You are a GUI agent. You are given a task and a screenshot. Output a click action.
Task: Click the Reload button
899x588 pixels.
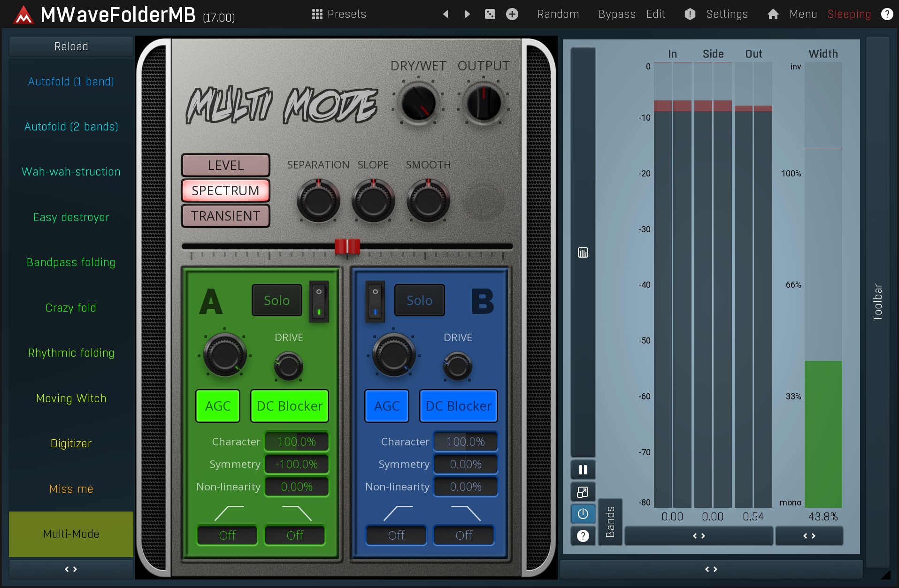[71, 46]
